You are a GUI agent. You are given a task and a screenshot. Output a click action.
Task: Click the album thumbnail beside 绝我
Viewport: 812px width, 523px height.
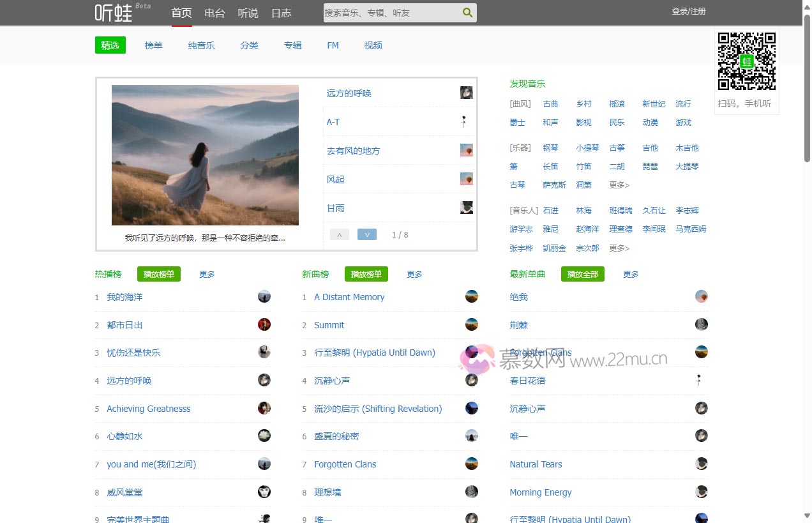(701, 296)
